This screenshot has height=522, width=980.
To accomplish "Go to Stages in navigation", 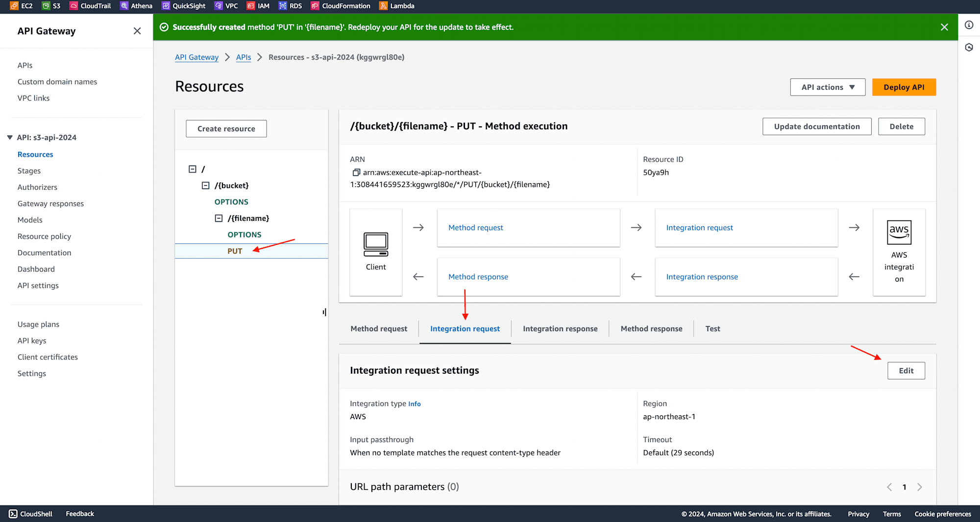I will [x=29, y=171].
